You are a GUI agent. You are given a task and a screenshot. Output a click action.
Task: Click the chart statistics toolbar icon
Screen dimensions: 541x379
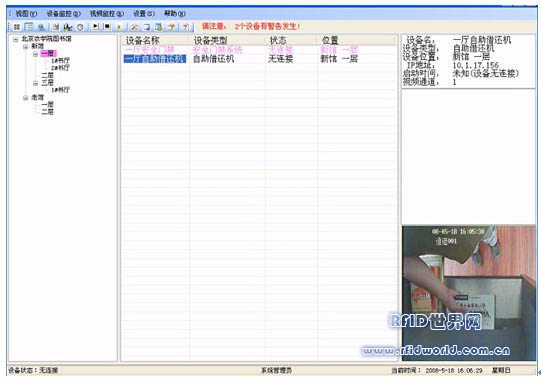click(68, 27)
